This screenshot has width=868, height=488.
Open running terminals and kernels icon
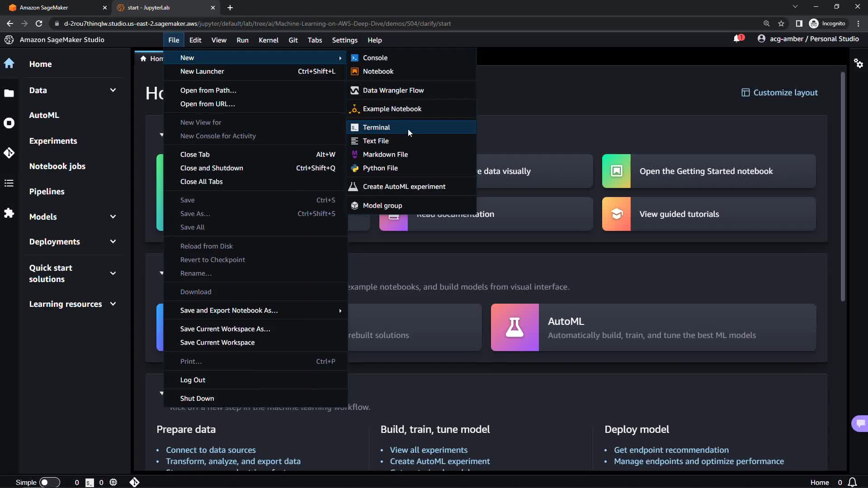9,123
